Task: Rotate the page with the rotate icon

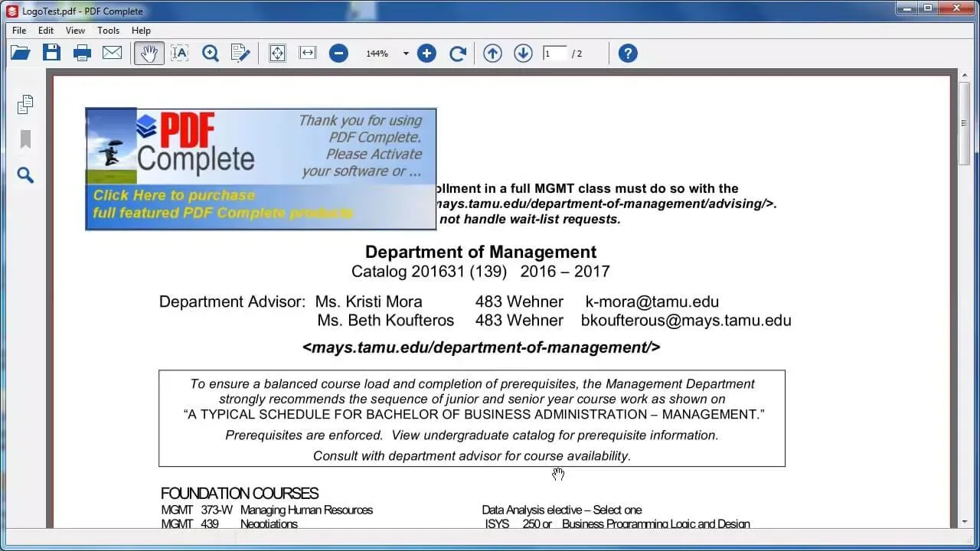Action: 458,53
